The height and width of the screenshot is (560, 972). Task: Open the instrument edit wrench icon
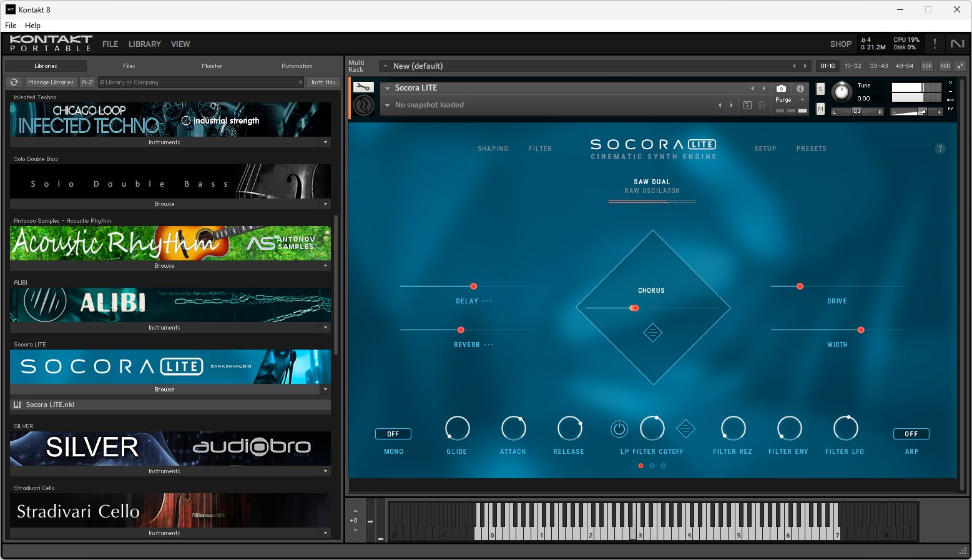click(363, 87)
